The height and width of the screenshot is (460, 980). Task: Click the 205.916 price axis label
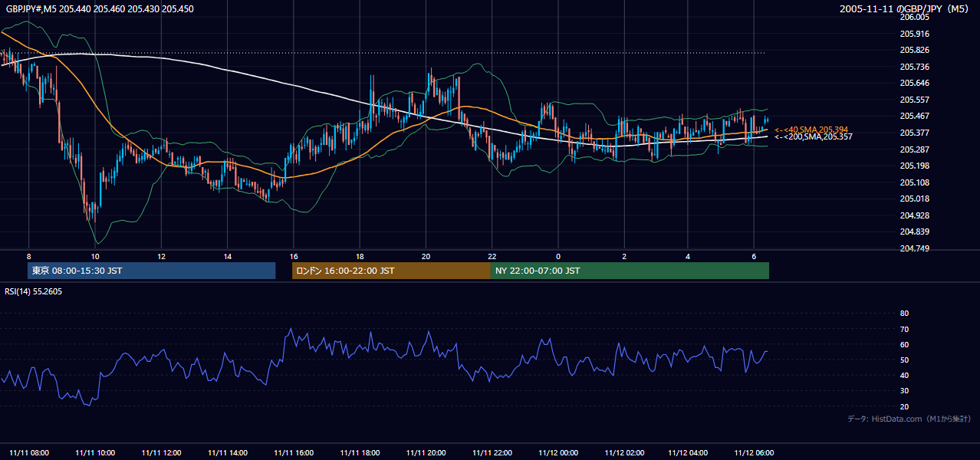click(x=914, y=34)
